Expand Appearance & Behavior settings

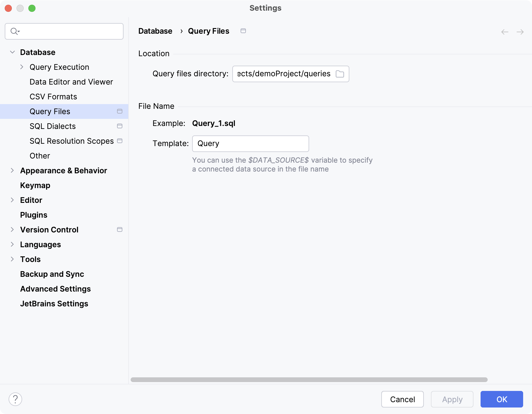click(x=12, y=171)
